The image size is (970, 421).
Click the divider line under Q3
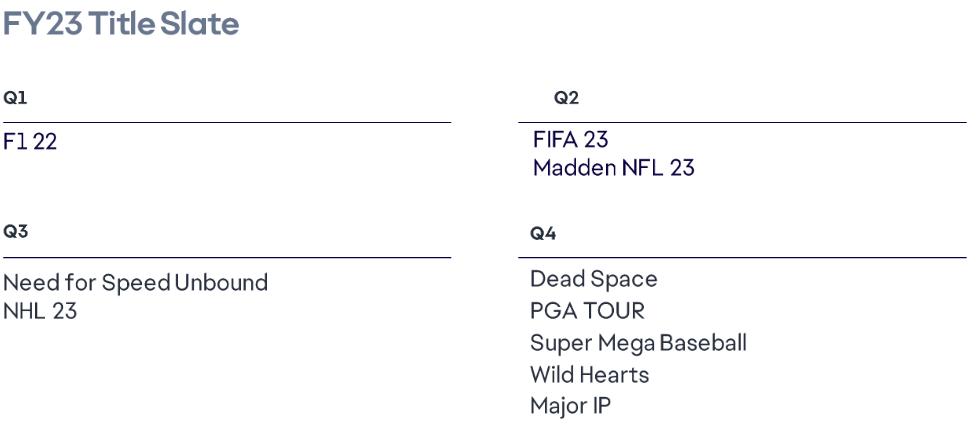(226, 258)
